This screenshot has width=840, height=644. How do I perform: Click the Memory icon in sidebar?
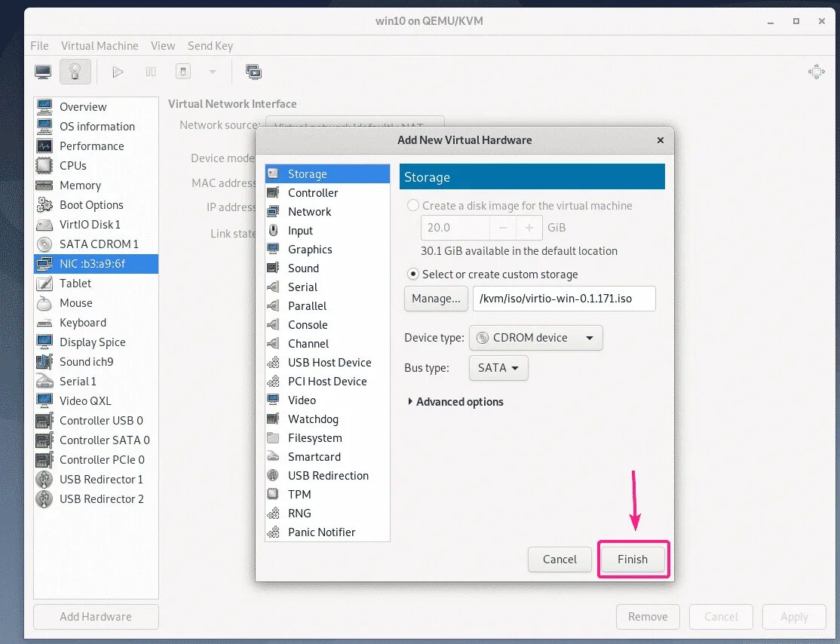click(x=44, y=186)
